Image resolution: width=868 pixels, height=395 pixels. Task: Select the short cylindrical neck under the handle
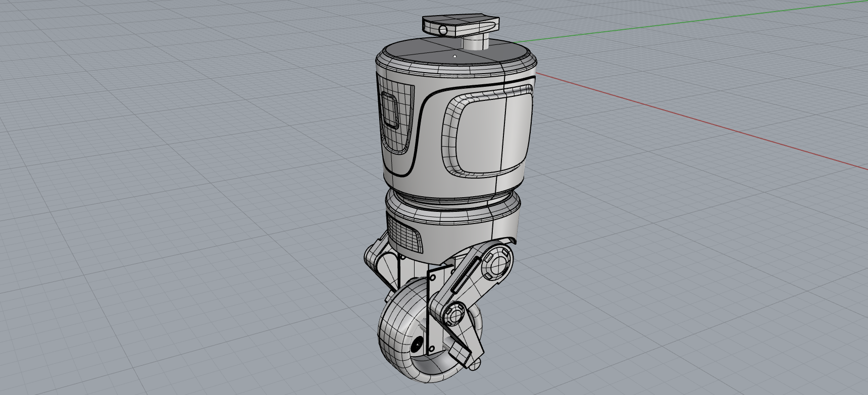475,43
